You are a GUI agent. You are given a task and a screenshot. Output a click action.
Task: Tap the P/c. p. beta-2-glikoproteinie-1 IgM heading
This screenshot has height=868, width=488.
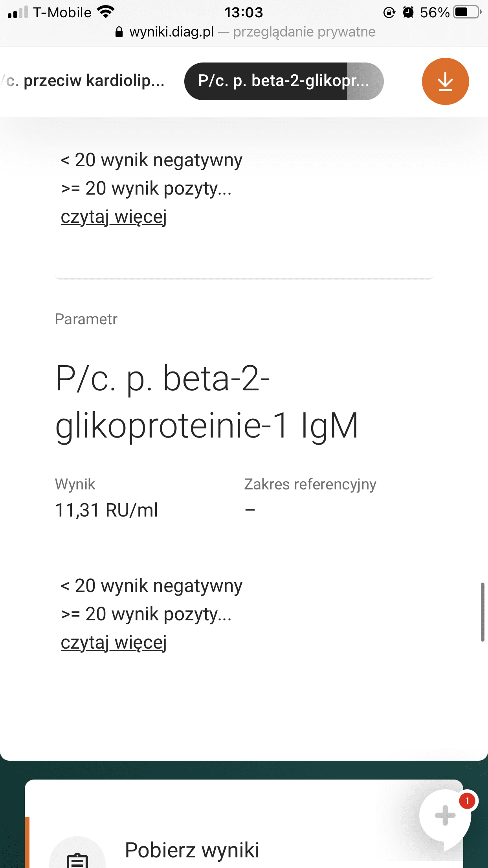tap(207, 402)
